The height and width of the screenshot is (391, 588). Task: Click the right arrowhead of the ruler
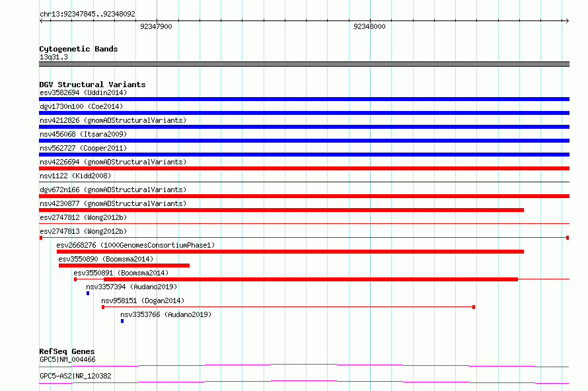[567, 20]
